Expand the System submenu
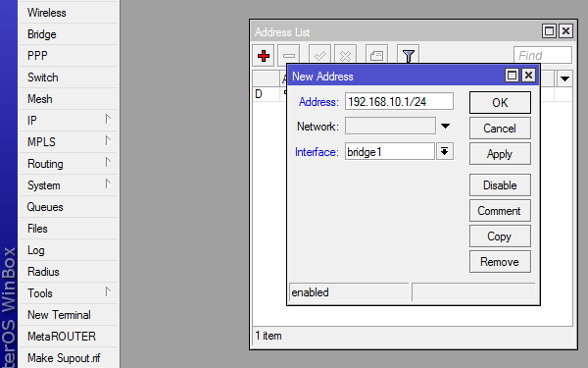This screenshot has width=588, height=368. tap(108, 184)
